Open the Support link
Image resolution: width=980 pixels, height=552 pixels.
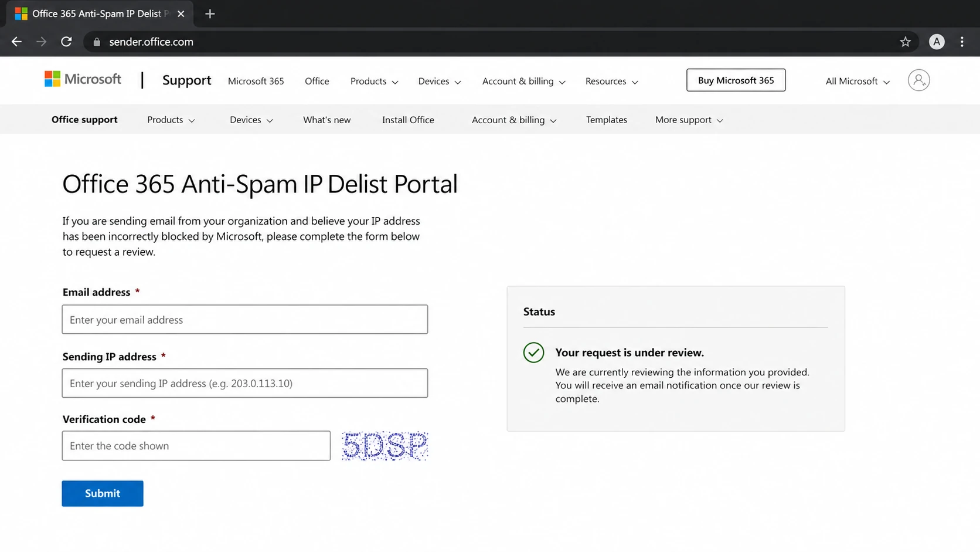[186, 80]
